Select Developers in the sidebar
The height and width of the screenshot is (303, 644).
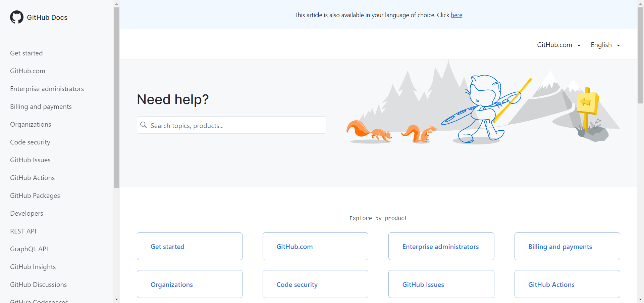coord(26,213)
